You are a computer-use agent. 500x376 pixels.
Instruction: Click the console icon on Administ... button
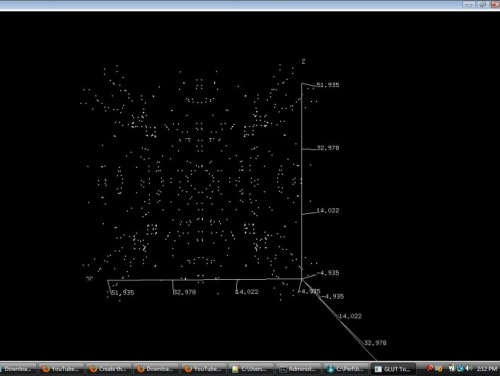(x=283, y=369)
